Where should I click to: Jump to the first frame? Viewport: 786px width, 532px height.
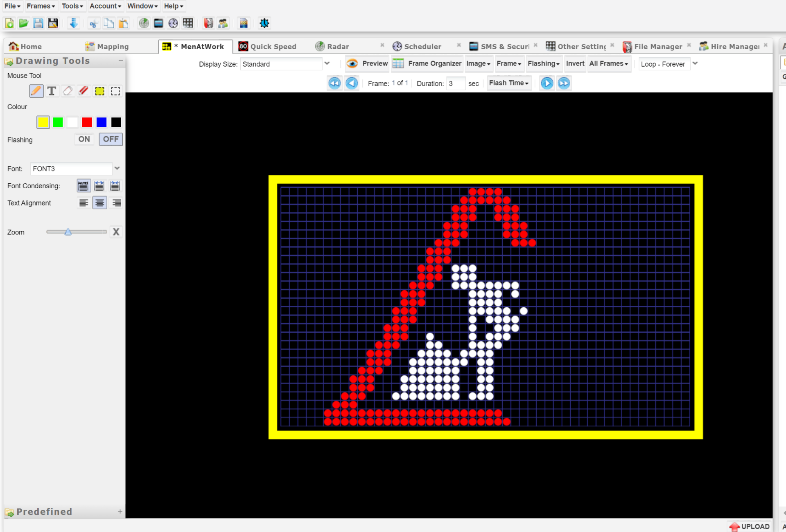point(334,83)
